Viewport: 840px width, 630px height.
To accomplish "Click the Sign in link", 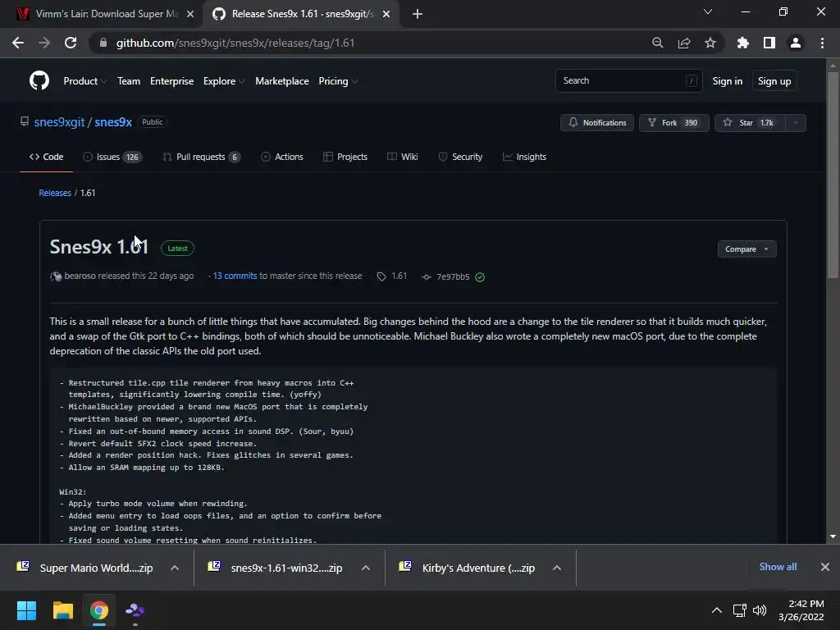I will (x=727, y=81).
